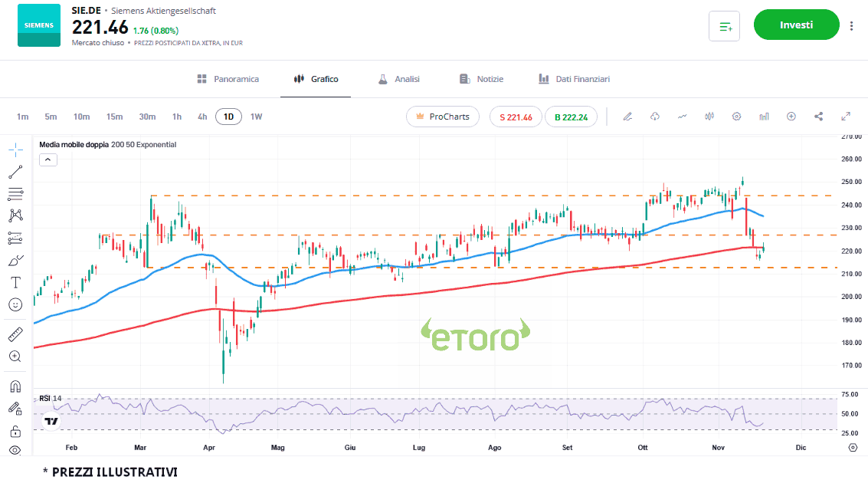This screenshot has width=868, height=480.
Task: Open the Dati Finanziari tab
Action: (574, 79)
